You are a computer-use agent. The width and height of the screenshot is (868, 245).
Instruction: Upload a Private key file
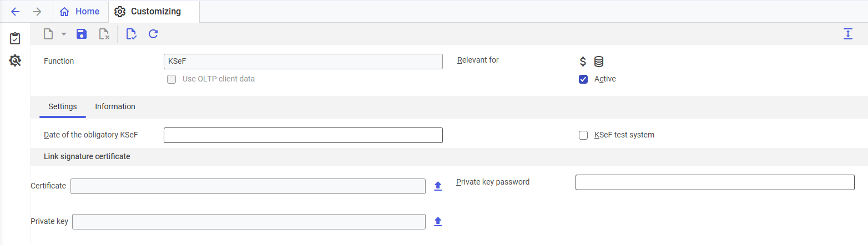437,222
